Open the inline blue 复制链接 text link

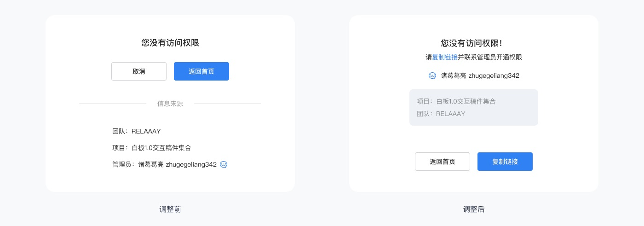(445, 58)
